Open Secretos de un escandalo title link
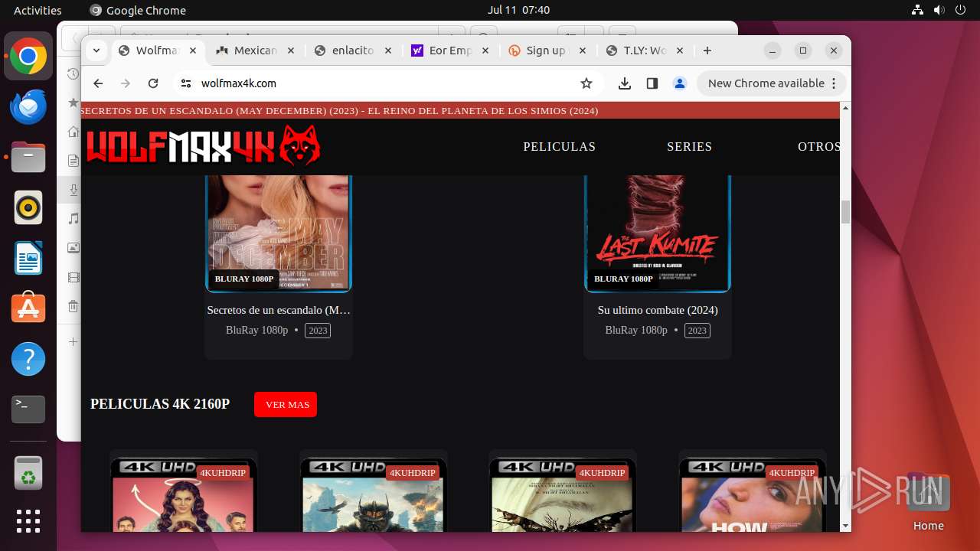Viewport: 980px width, 551px height. (279, 310)
